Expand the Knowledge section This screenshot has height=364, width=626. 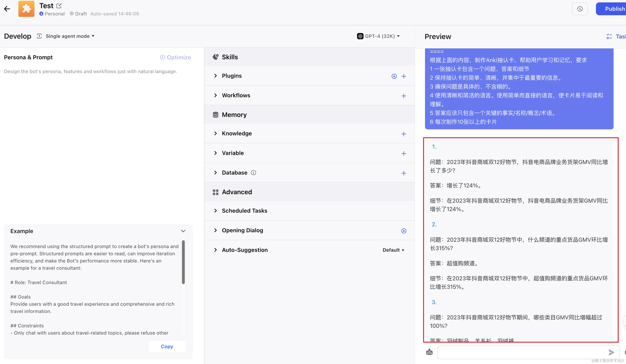pyautogui.click(x=215, y=133)
